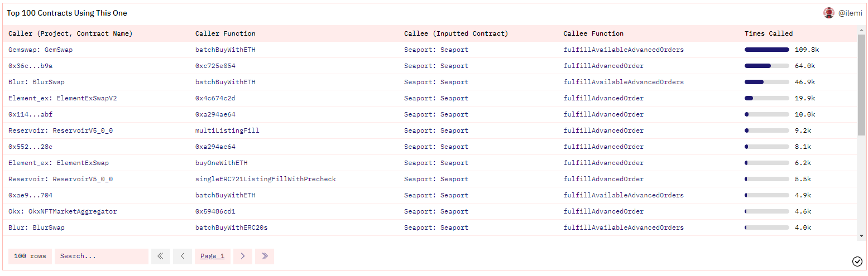The width and height of the screenshot is (868, 276).
Task: Click the singleERC721ListingFillWithPrecheck cell
Action: tap(266, 179)
